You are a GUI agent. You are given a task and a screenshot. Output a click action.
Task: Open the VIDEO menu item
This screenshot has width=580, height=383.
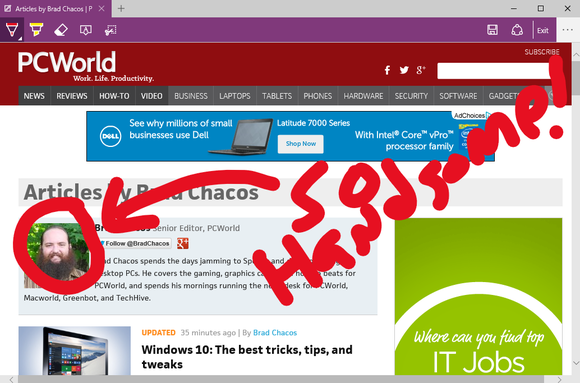pos(152,96)
